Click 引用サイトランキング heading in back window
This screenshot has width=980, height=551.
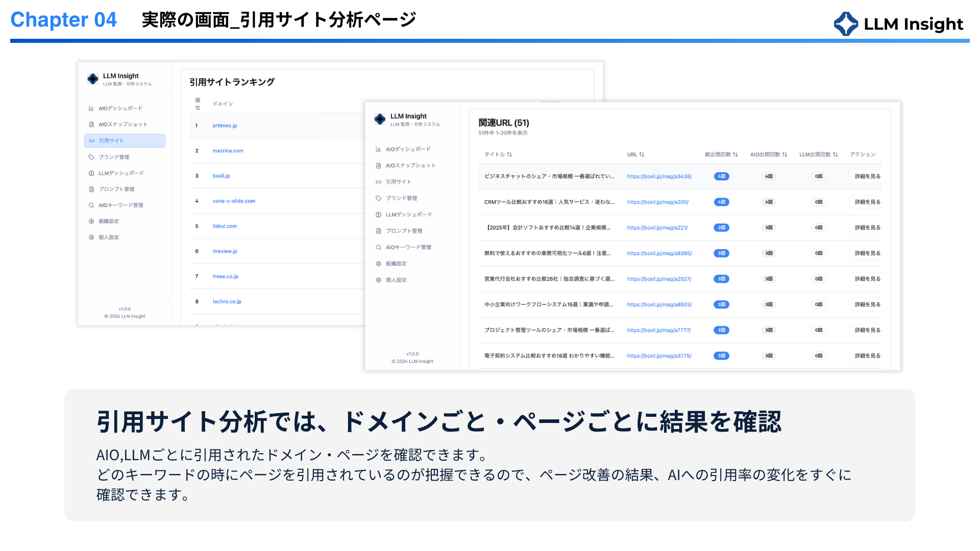(x=232, y=82)
